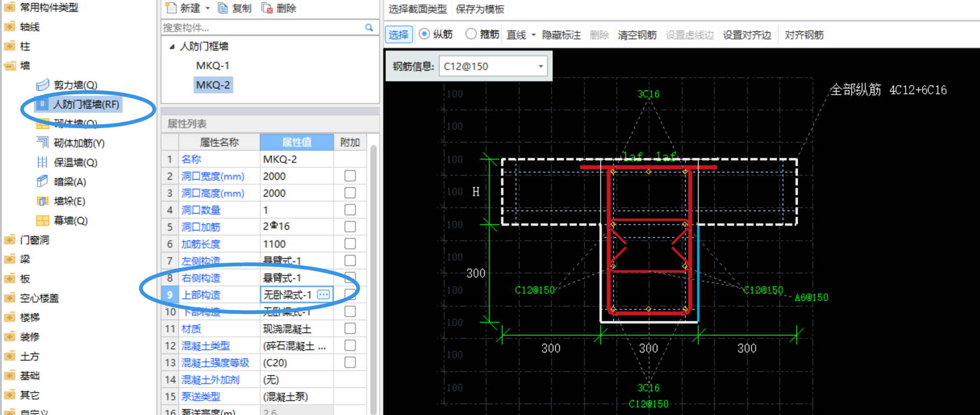Collapse the 墙 wall folder icon
The image size is (980, 415).
point(10,66)
